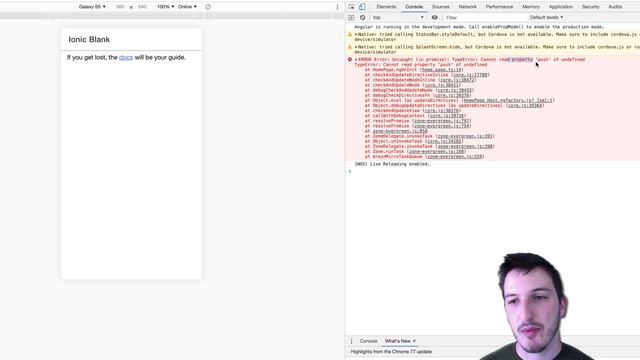The height and width of the screenshot is (360, 640).
Task: Open zone-evergreen.js link in Zone.runTask row
Action: 436,151
